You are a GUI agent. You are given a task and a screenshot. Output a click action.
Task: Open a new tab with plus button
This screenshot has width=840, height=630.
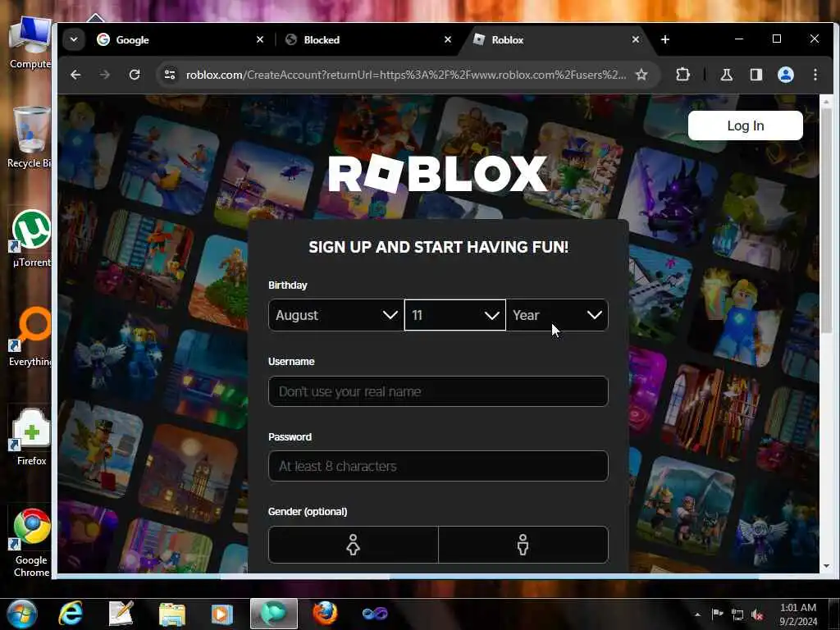[664, 39]
